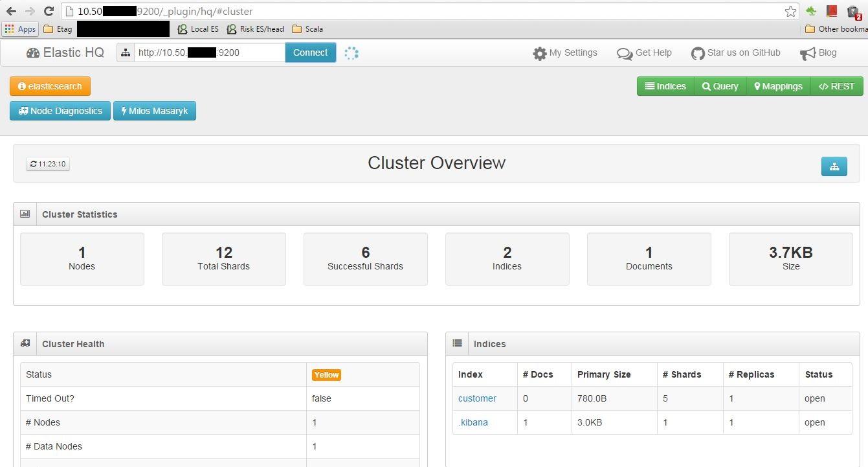Image resolution: width=868 pixels, height=467 pixels.
Task: Run Node Diagnostics
Action: coord(60,111)
